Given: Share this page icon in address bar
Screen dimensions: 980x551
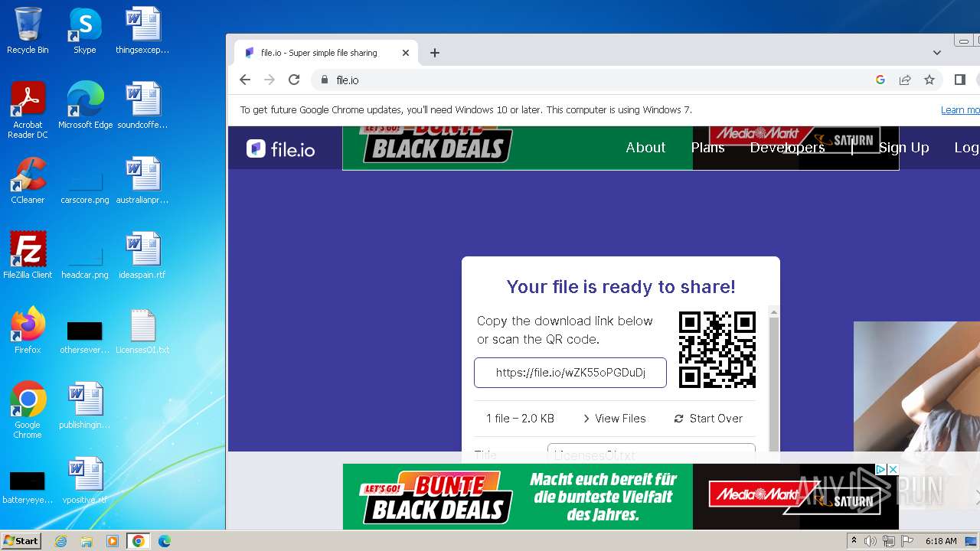Looking at the screenshot, I should click(x=905, y=80).
